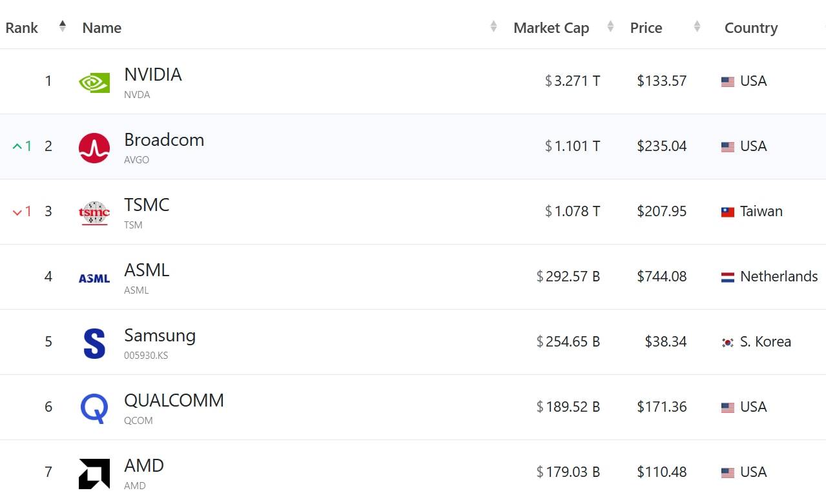This screenshot has height=504, width=826.
Task: Click the ASML logo icon
Action: click(x=94, y=278)
